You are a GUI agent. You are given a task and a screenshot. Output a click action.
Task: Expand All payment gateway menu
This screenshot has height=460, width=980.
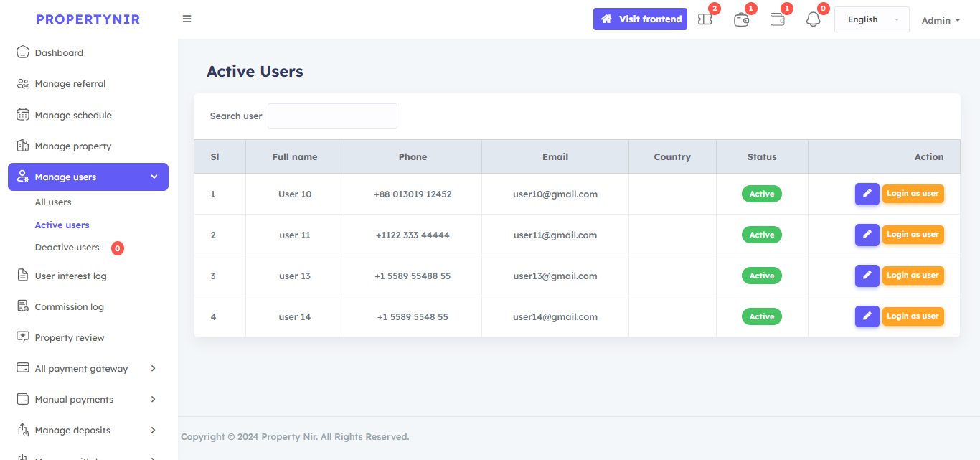[x=153, y=368]
